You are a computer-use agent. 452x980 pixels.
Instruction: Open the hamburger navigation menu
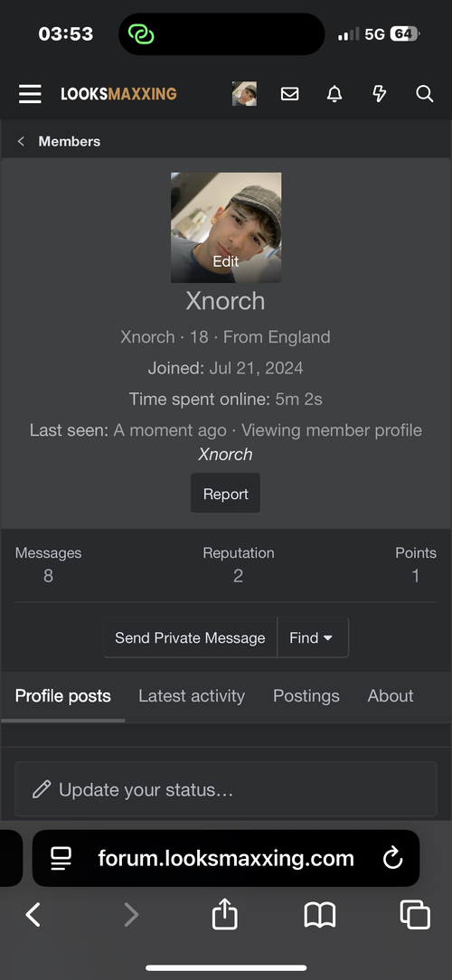click(x=30, y=94)
